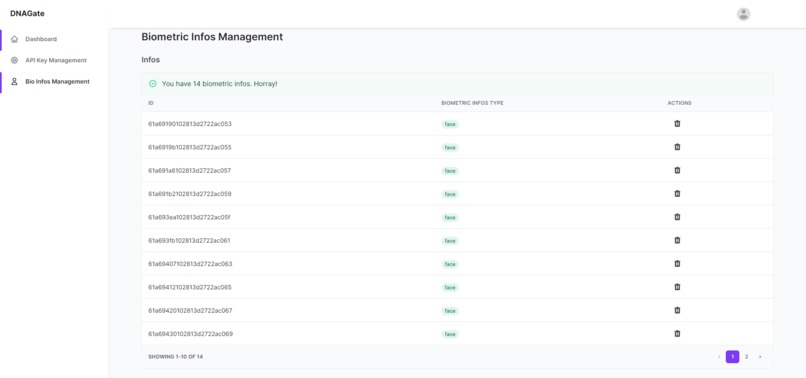Go to next page arrow
806x378 pixels.
click(x=760, y=356)
